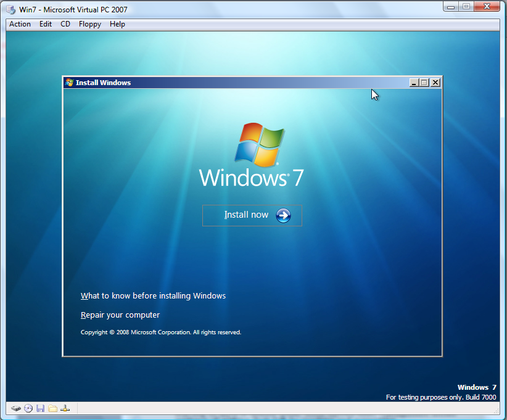Open the CD menu

pyautogui.click(x=65, y=24)
